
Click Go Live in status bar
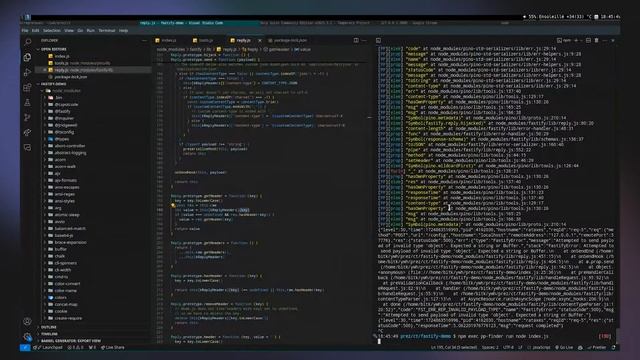point(564,348)
